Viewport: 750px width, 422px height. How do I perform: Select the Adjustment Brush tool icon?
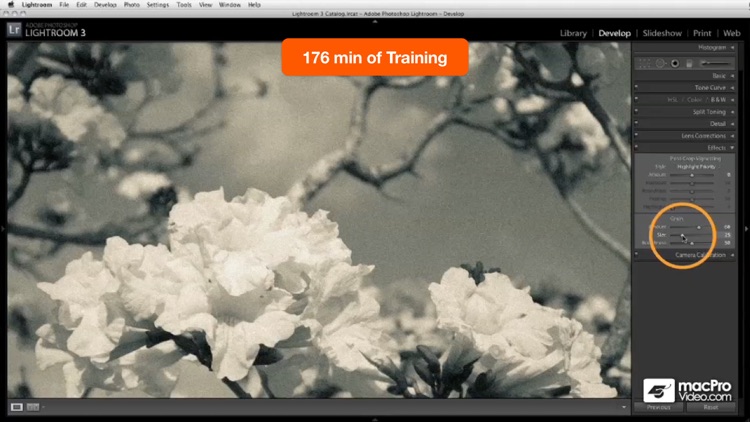pos(716,63)
